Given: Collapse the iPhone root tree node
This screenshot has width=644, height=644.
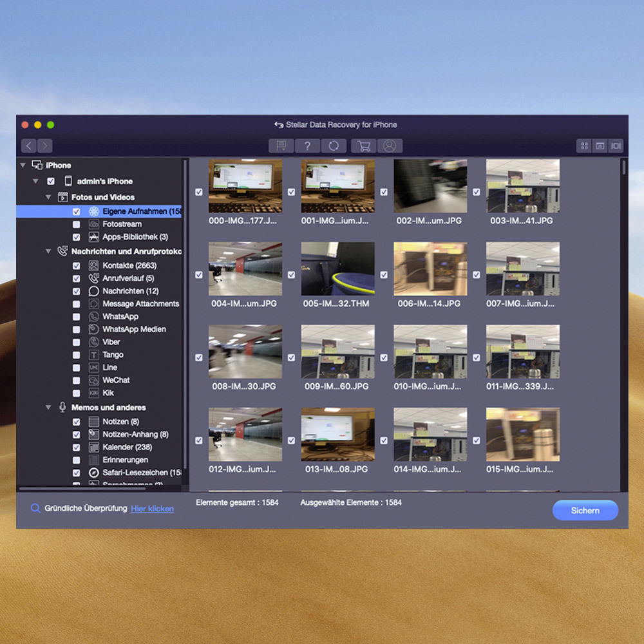Looking at the screenshot, I should click(x=23, y=165).
